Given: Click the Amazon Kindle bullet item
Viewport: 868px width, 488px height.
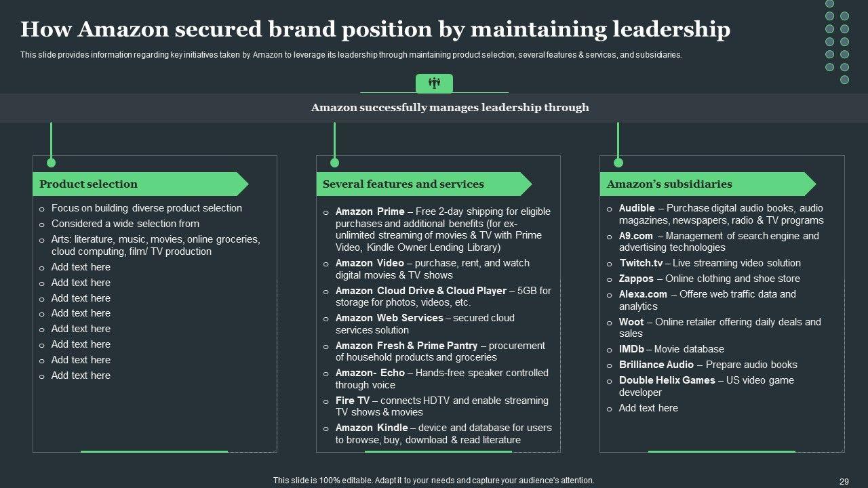Looking at the screenshot, I should tap(443, 434).
